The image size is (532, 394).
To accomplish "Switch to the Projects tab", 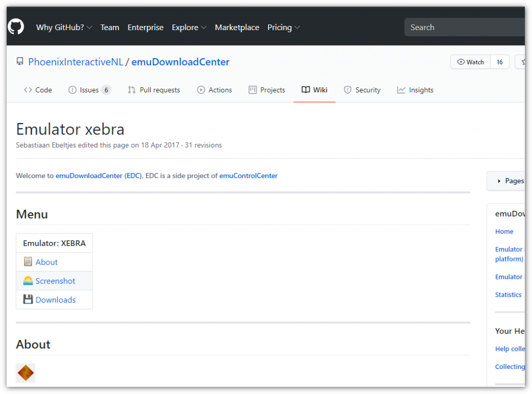I will (x=267, y=90).
